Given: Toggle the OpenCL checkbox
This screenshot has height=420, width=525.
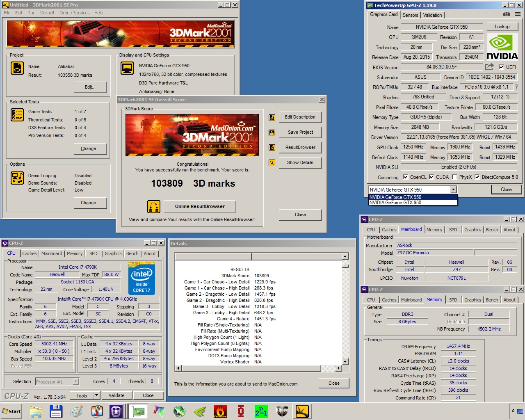Looking at the screenshot, I should [406, 177].
